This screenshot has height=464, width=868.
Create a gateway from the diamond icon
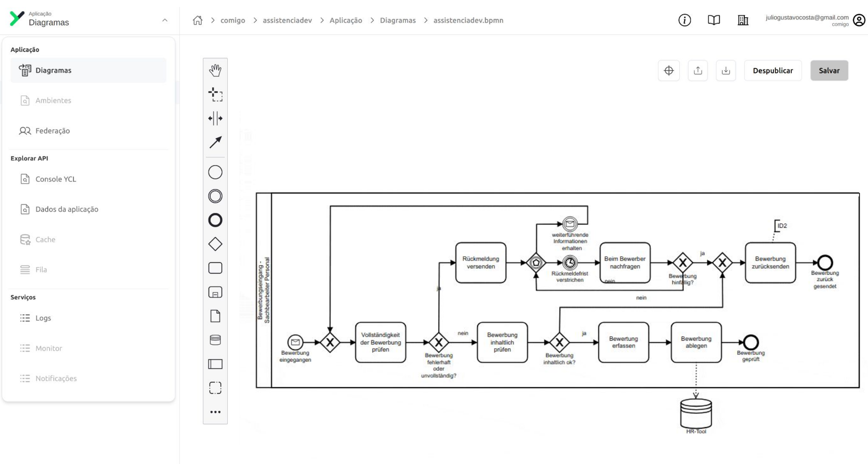tap(215, 244)
